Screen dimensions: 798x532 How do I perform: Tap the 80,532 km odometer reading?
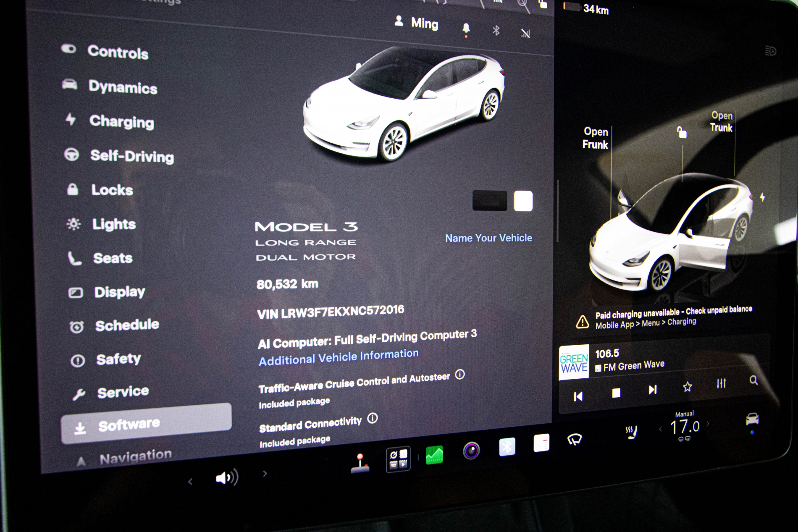point(287,284)
